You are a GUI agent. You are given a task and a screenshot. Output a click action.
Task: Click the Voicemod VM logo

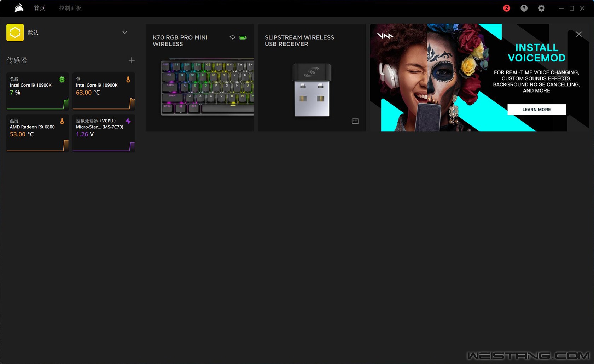(385, 36)
